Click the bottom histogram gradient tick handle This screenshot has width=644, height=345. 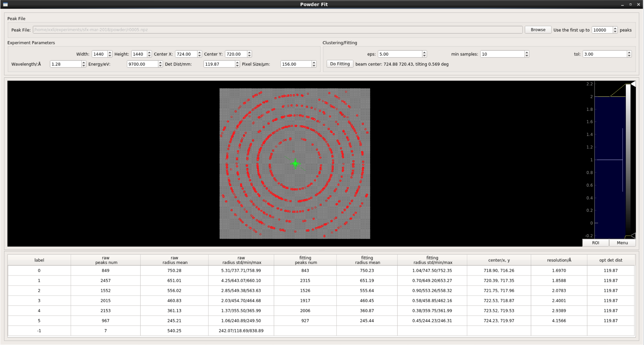pyautogui.click(x=633, y=236)
